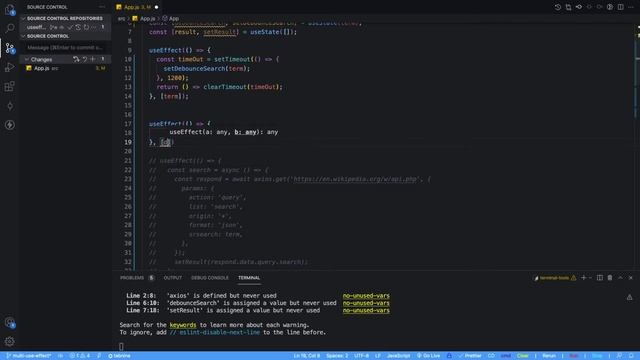Click line number 19 in the gutter

pyautogui.click(x=128, y=142)
